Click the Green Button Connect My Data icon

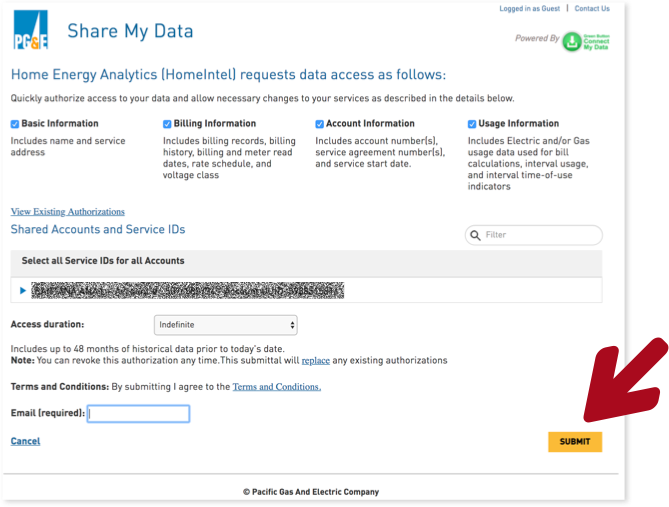point(586,42)
